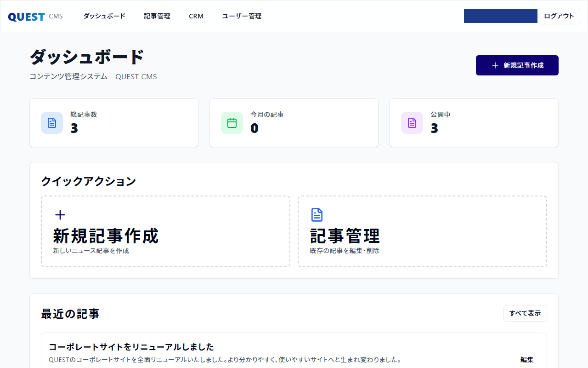Screen dimensions: 588x368
Task: Click the plus icon inside the 新規記事作成 quick action
Action: tap(59, 214)
